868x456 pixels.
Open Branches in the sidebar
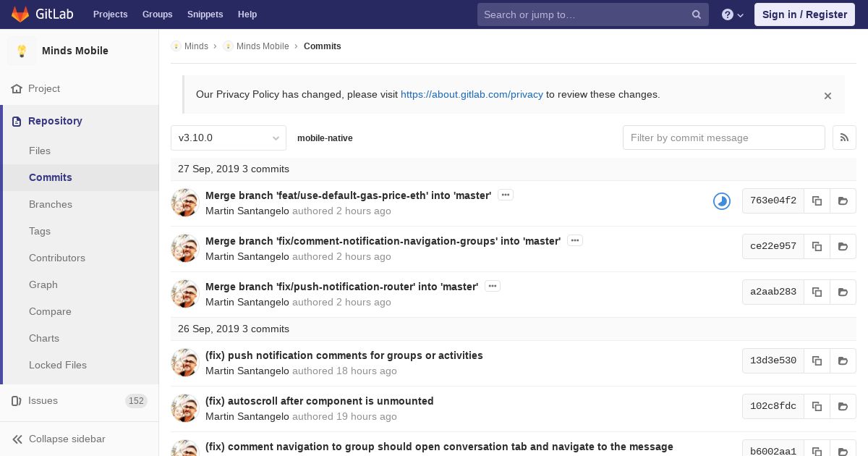coord(51,204)
